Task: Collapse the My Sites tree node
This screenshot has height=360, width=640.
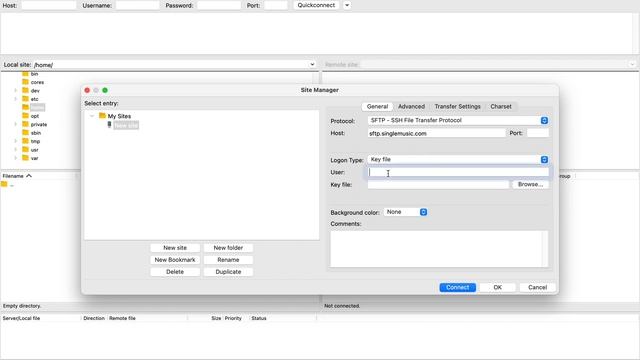Action: point(92,116)
